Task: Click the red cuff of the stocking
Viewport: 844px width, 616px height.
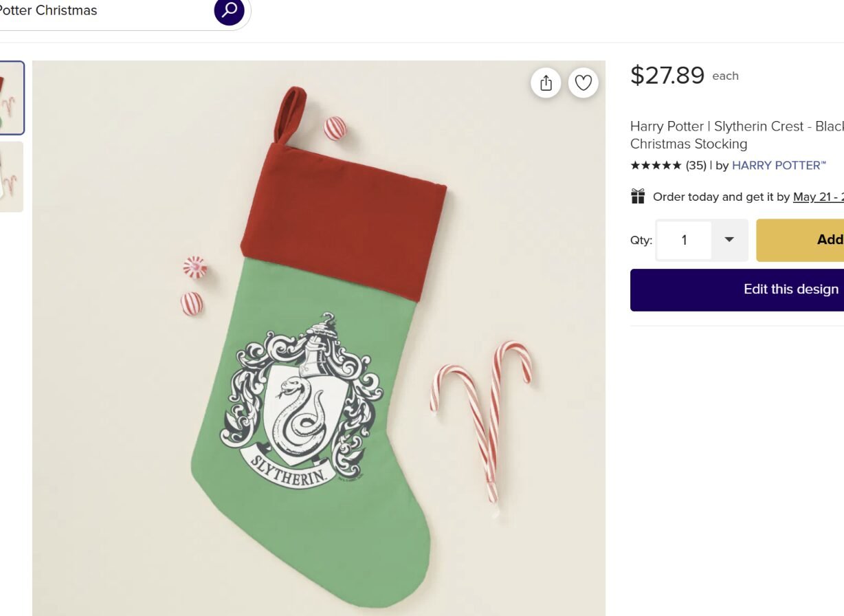Action: (344, 220)
